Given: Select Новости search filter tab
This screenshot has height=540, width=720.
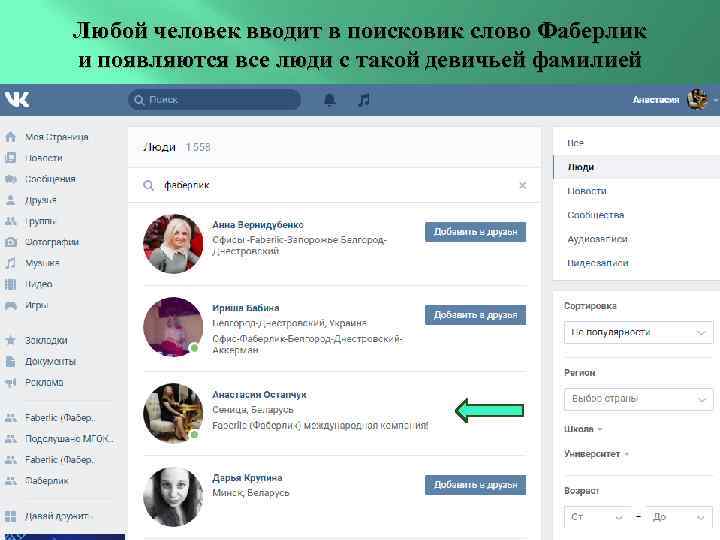Looking at the screenshot, I should pyautogui.click(x=636, y=191).
